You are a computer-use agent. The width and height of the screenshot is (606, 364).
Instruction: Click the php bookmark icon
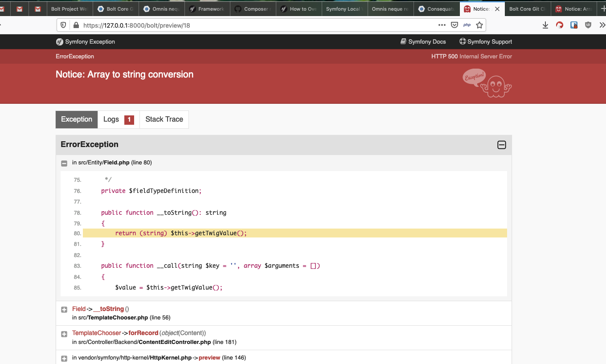pyautogui.click(x=467, y=25)
